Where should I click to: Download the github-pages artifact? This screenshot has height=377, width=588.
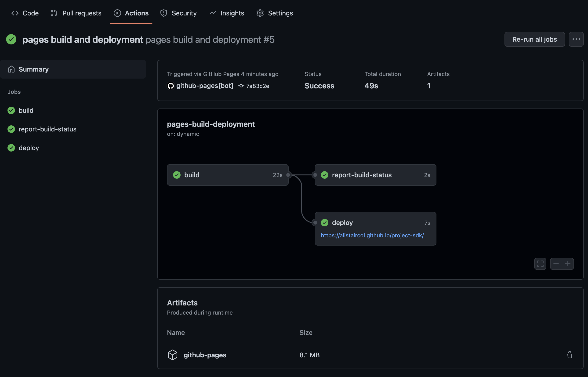205,355
